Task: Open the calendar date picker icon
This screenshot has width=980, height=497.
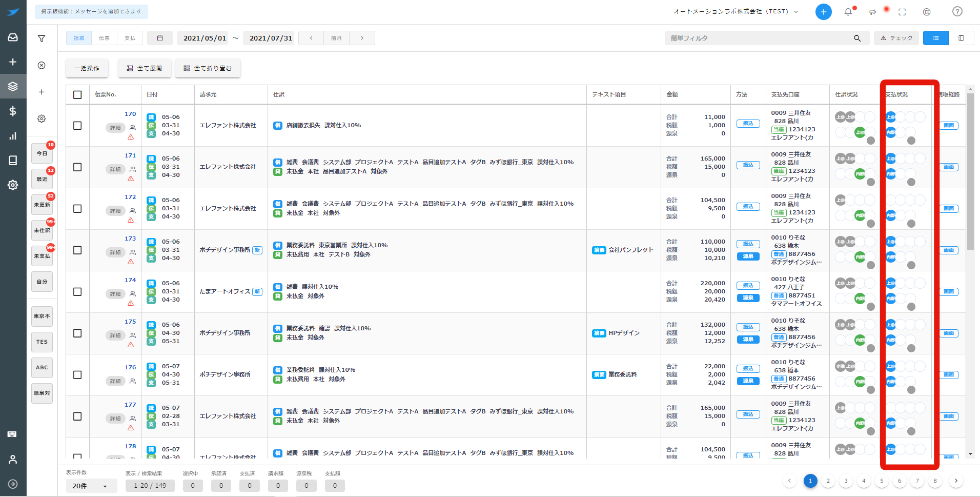Action: tap(160, 38)
